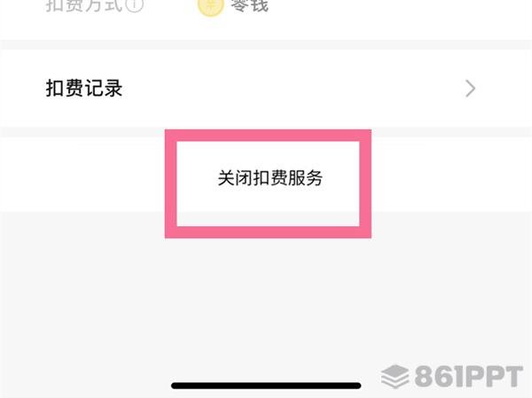Viewport: 532px width, 398px height.
Task: Tap the info icon beside 扣费方式
Action: tap(135, 4)
